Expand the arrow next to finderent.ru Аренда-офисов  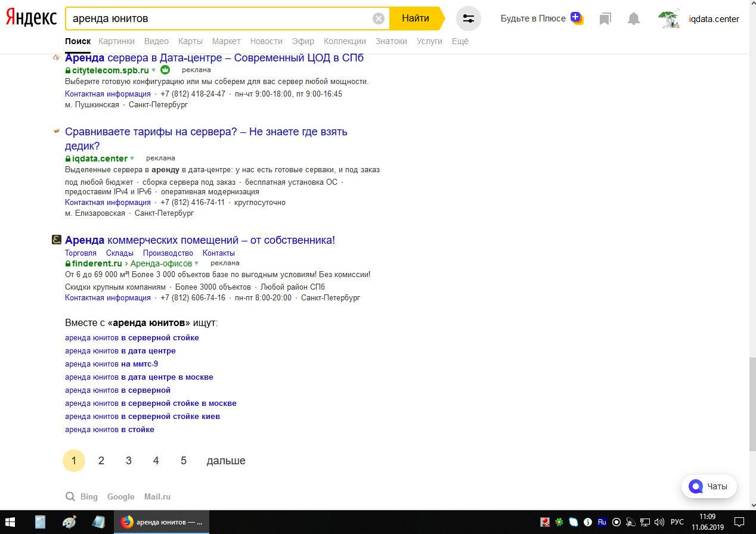tap(196, 263)
